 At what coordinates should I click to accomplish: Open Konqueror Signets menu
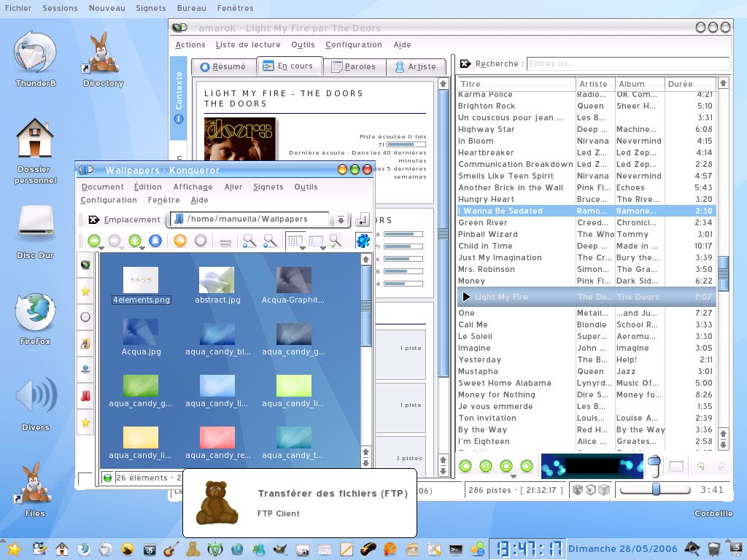pyautogui.click(x=268, y=187)
